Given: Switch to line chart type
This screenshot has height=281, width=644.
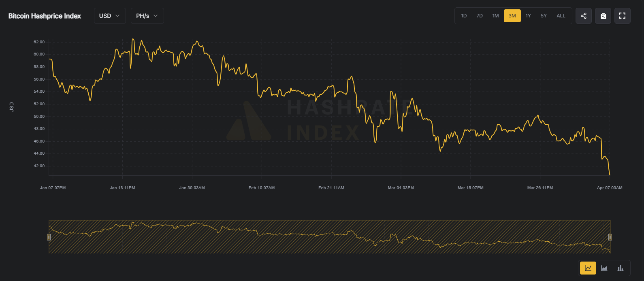Looking at the screenshot, I should click(x=588, y=268).
